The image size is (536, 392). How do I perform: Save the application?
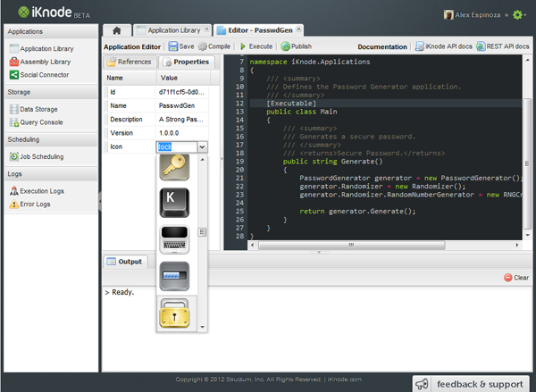[x=181, y=46]
